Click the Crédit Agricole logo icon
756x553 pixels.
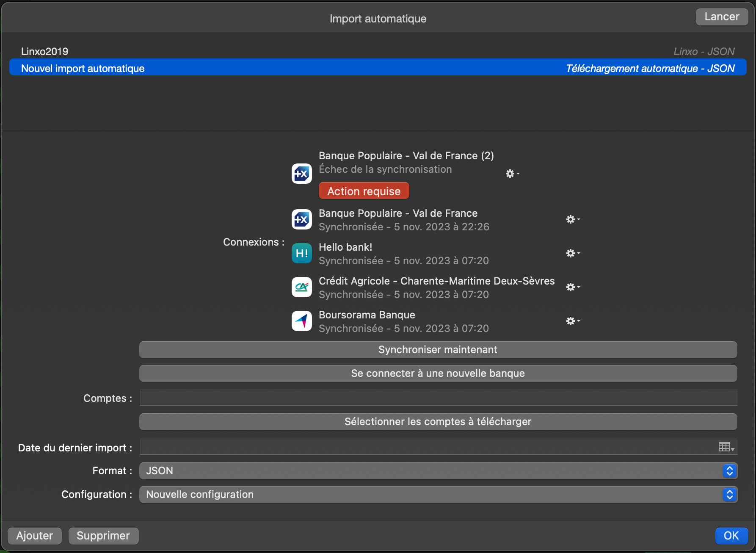(301, 287)
